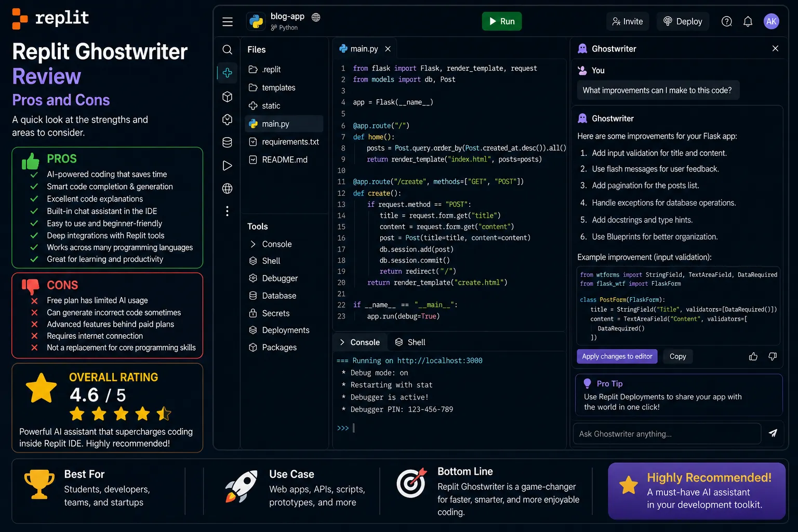Click suggestion 'Add pagination for the posts list'
Viewport: 798px width, 532px height.
point(645,185)
